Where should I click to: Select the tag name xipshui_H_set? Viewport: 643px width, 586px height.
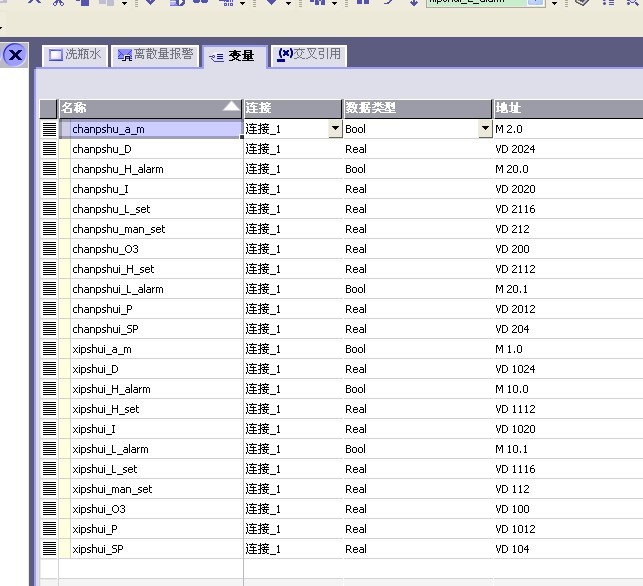106,409
